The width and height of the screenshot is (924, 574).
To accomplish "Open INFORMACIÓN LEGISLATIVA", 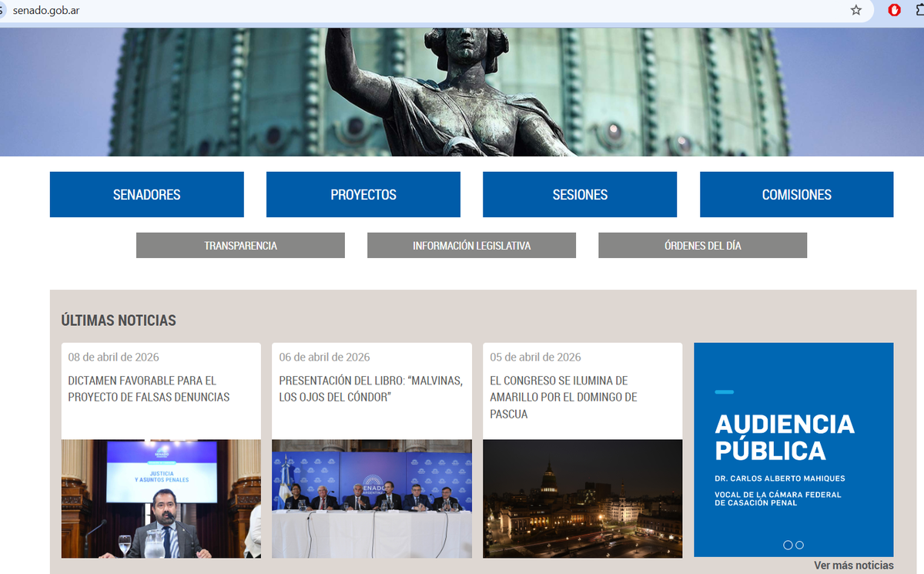I will pos(471,245).
